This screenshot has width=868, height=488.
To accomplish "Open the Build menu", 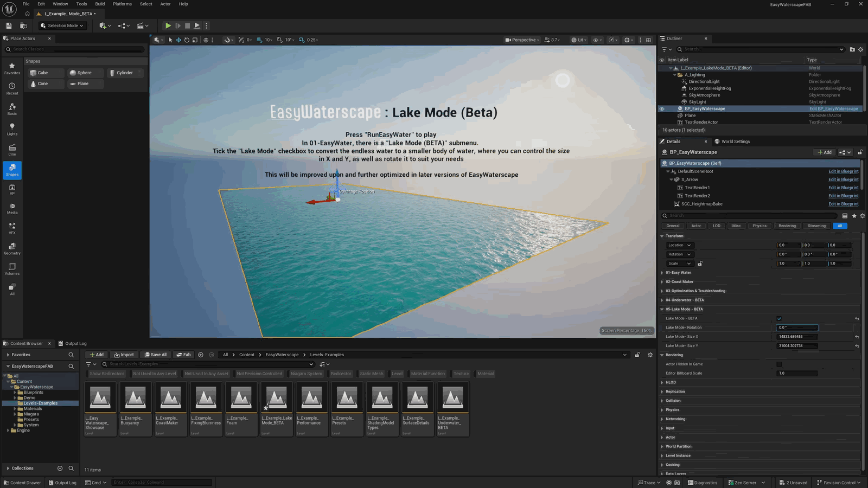I will pyautogui.click(x=100, y=4).
